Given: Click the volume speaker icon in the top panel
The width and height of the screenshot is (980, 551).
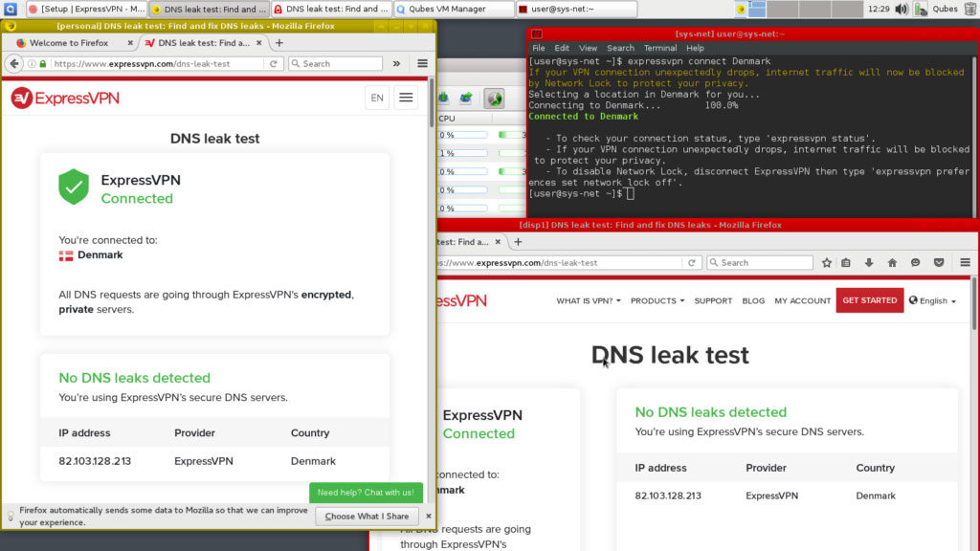Looking at the screenshot, I should coord(902,9).
